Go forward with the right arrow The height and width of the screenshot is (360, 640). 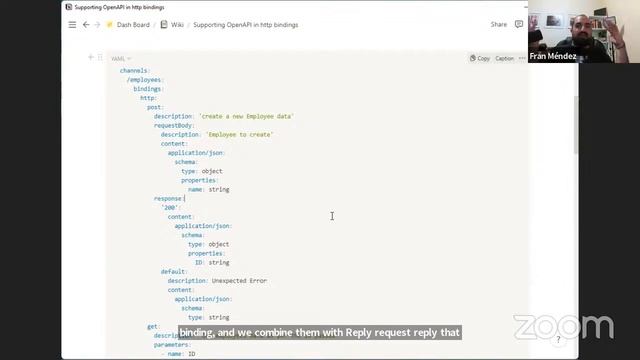tap(97, 25)
